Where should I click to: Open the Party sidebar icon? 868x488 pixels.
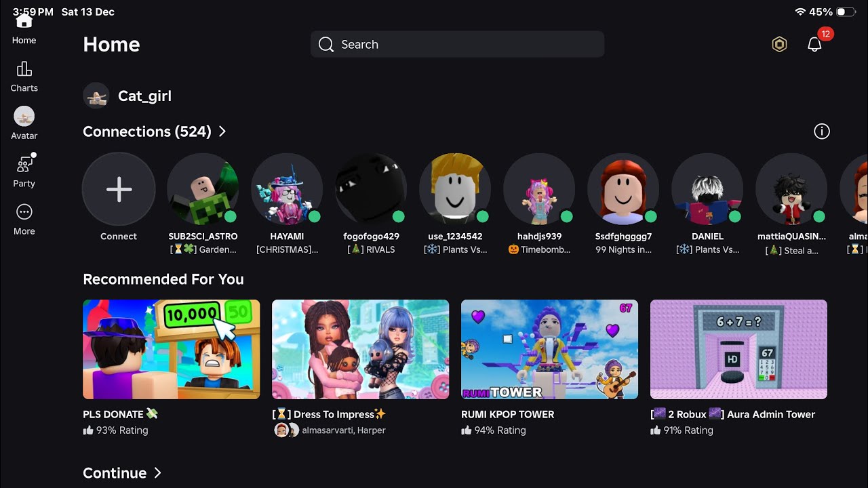24,164
